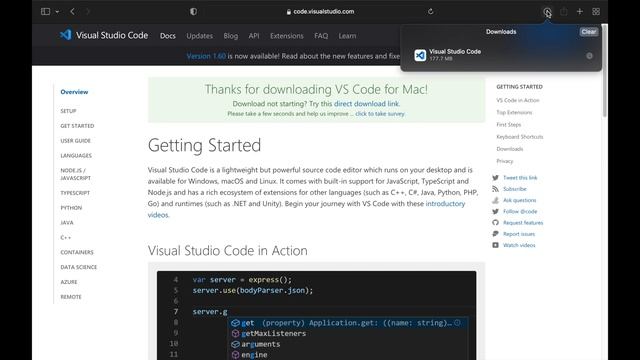Jump to VS Code in Action section
The image size is (640, 360).
click(518, 100)
